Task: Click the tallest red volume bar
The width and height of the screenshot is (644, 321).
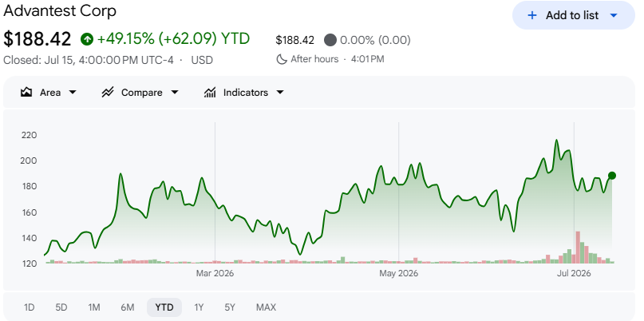Action: click(578, 248)
